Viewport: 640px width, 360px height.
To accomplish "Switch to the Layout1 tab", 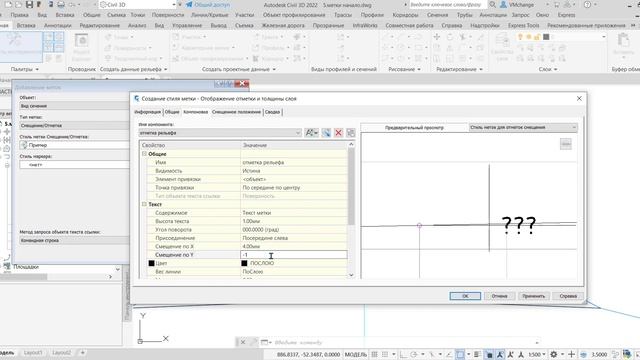I will click(33, 353).
